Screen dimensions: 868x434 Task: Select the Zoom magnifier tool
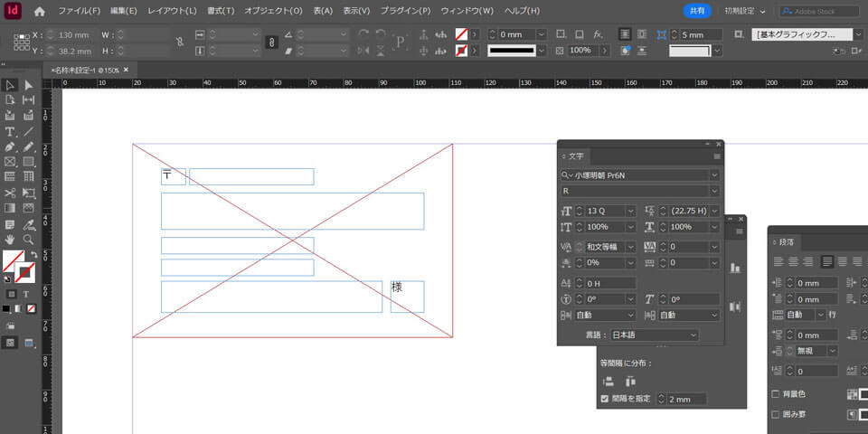[29, 240]
